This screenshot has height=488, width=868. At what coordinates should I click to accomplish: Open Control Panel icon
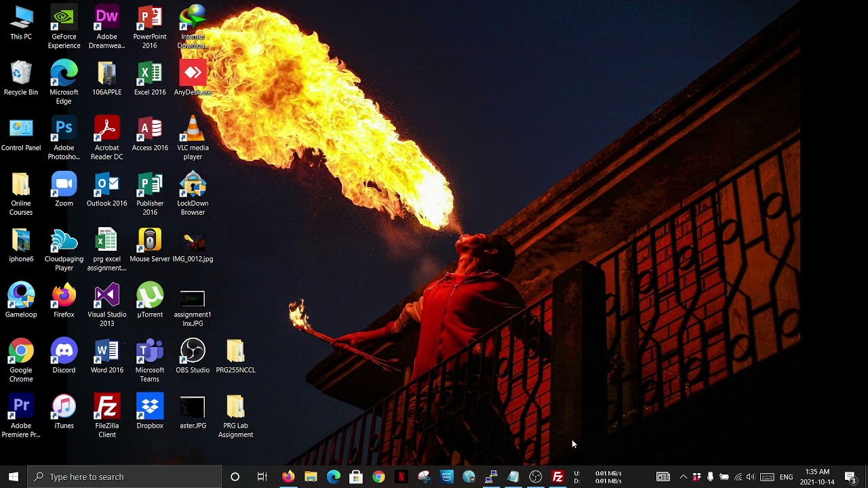tap(21, 134)
